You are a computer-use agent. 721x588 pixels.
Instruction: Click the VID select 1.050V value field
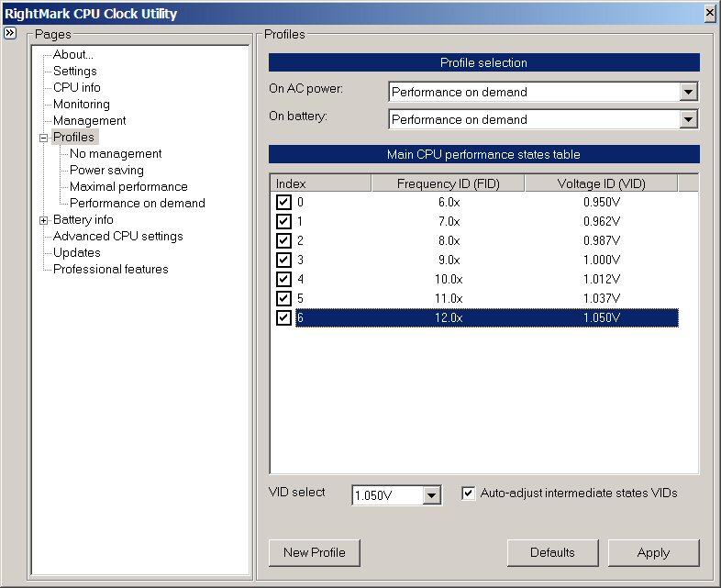tap(388, 495)
